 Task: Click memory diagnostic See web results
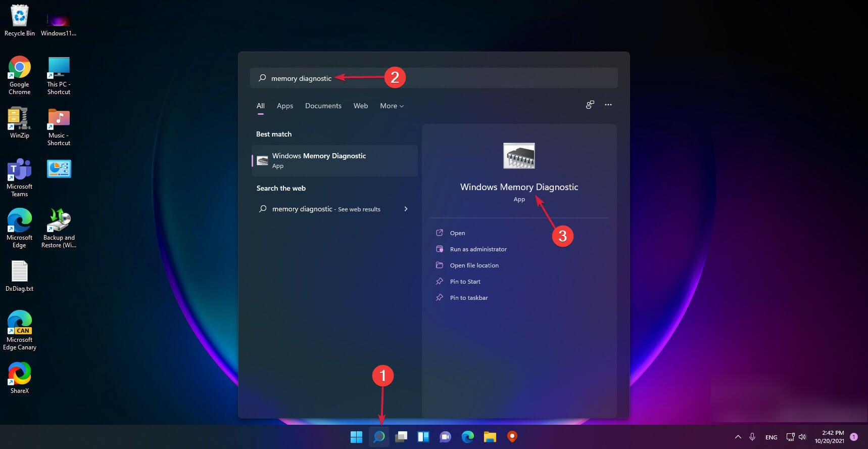click(x=334, y=209)
